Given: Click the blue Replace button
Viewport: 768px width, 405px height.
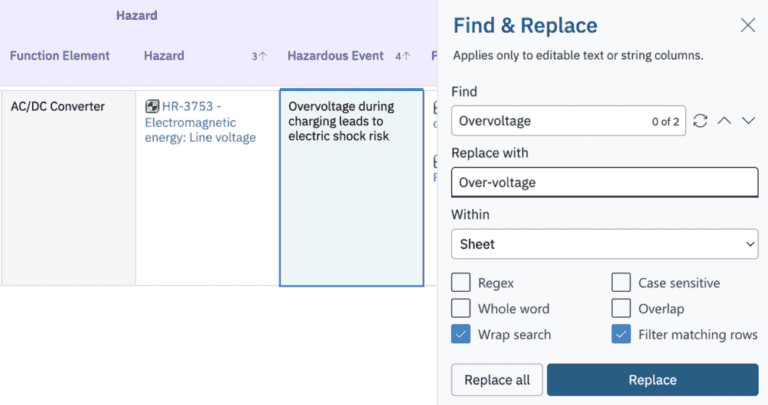Looking at the screenshot, I should [652, 380].
